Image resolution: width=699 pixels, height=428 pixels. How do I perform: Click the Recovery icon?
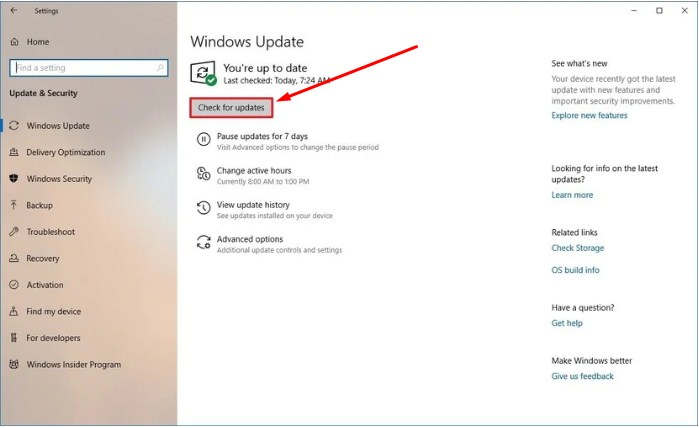tap(14, 258)
